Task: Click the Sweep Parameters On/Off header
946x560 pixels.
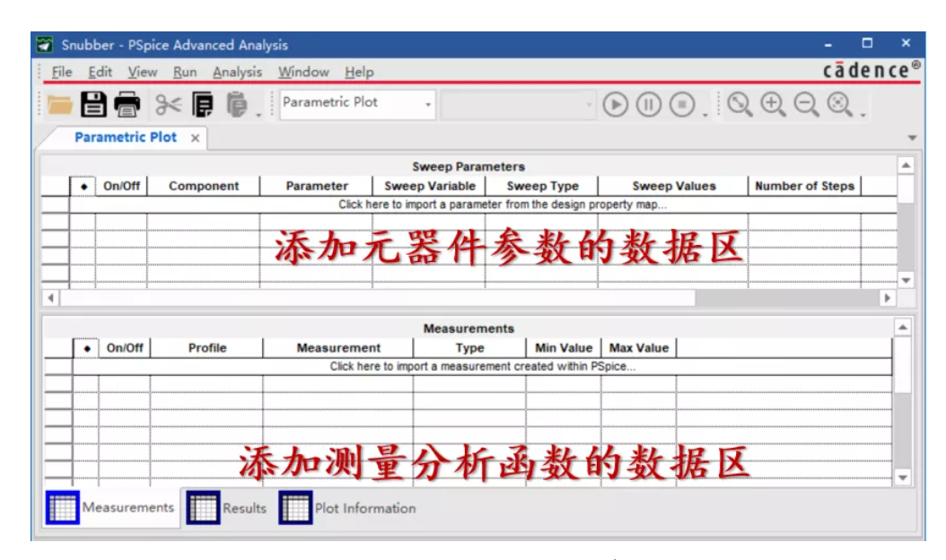Action: coord(121,186)
